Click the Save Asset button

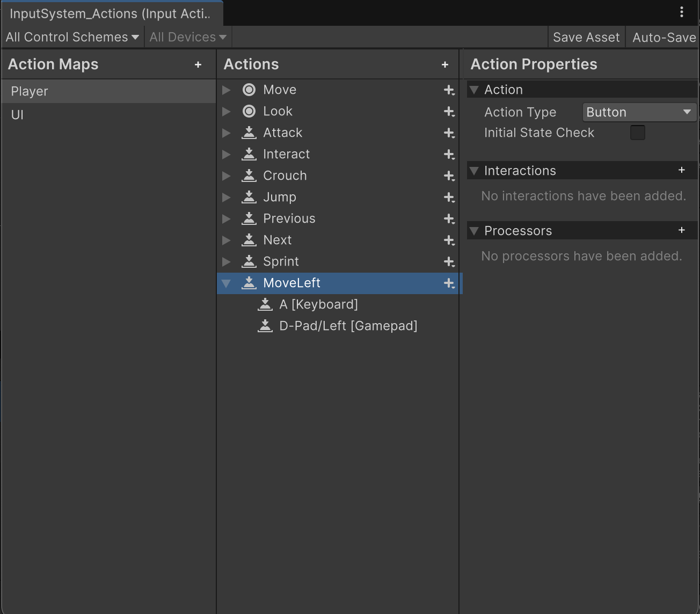(586, 37)
